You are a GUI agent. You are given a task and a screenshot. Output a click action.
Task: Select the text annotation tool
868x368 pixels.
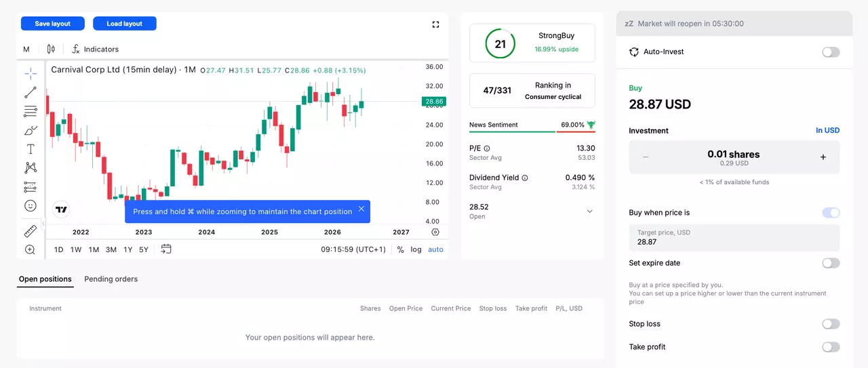coord(31,149)
